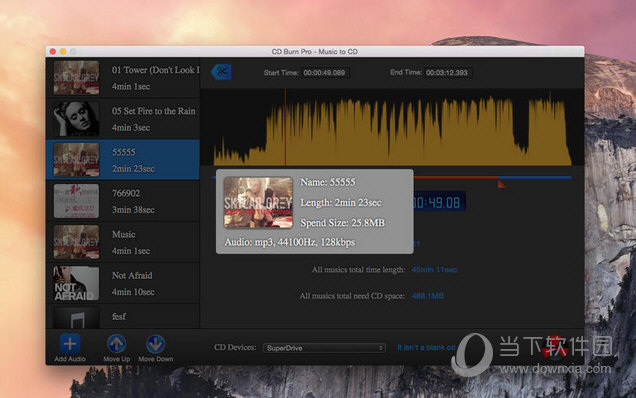This screenshot has height=398, width=636.
Task: Click the Add Audio plus icon
Action: click(70, 344)
